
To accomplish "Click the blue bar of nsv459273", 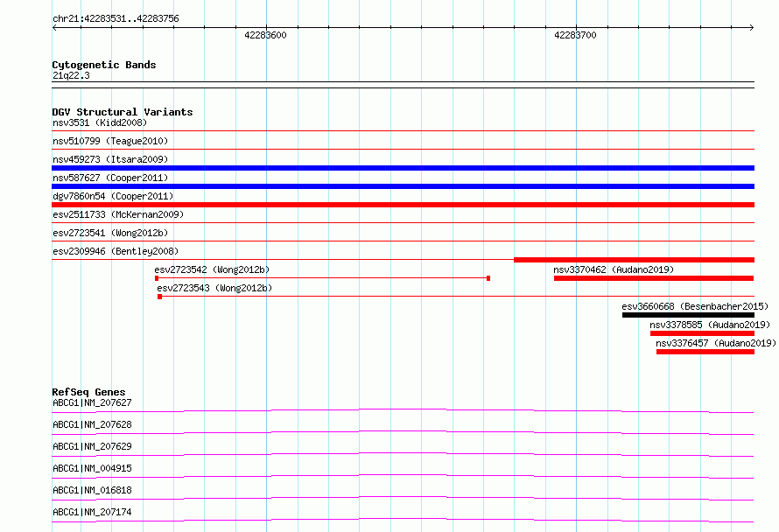I will pyautogui.click(x=403, y=168).
